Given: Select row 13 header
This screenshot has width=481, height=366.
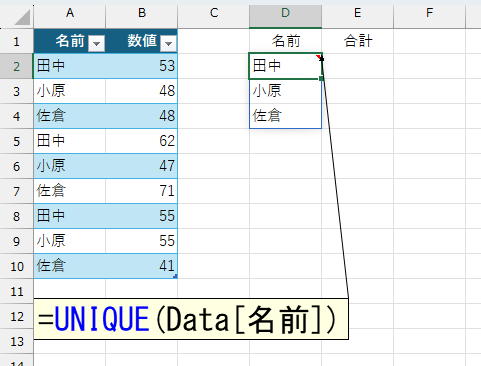Looking at the screenshot, I should [x=17, y=341].
